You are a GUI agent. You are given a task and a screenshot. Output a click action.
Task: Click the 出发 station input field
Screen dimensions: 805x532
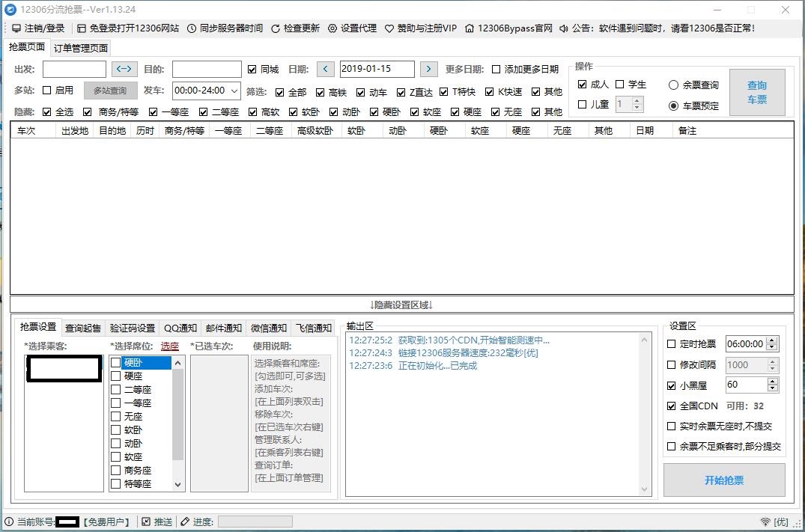pyautogui.click(x=74, y=69)
